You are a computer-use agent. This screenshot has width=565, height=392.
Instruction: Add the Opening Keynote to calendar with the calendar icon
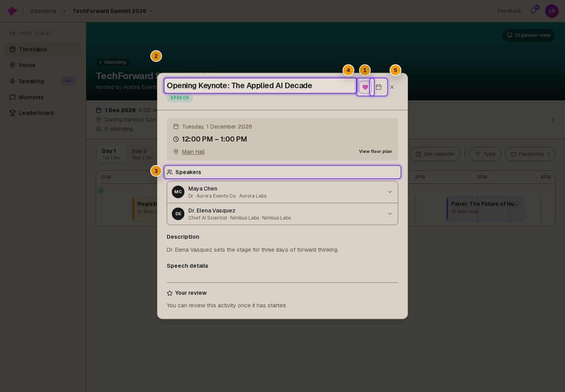click(379, 87)
